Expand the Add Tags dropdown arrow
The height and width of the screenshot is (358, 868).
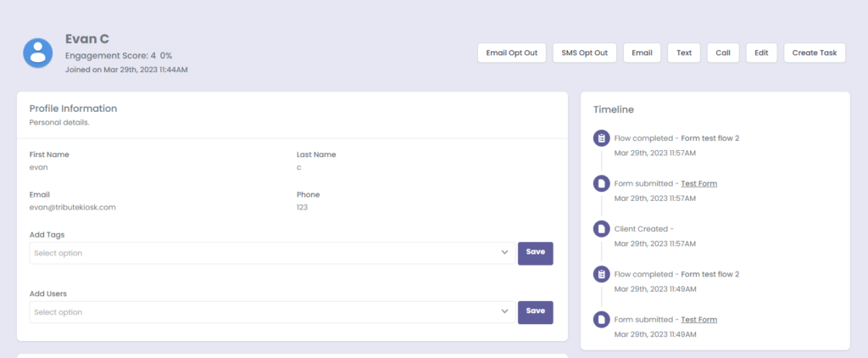504,253
